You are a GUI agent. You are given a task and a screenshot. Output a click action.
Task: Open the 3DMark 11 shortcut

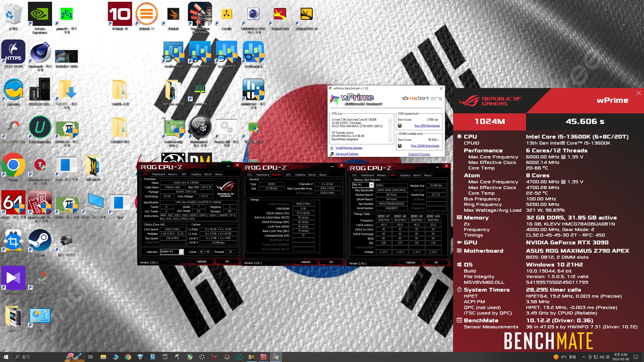(147, 16)
